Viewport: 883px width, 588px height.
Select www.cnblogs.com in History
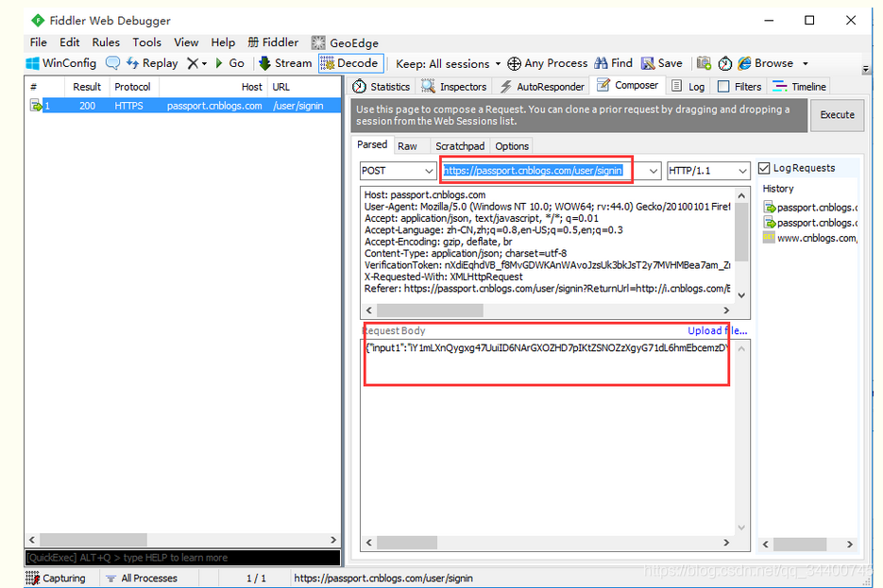(x=809, y=238)
